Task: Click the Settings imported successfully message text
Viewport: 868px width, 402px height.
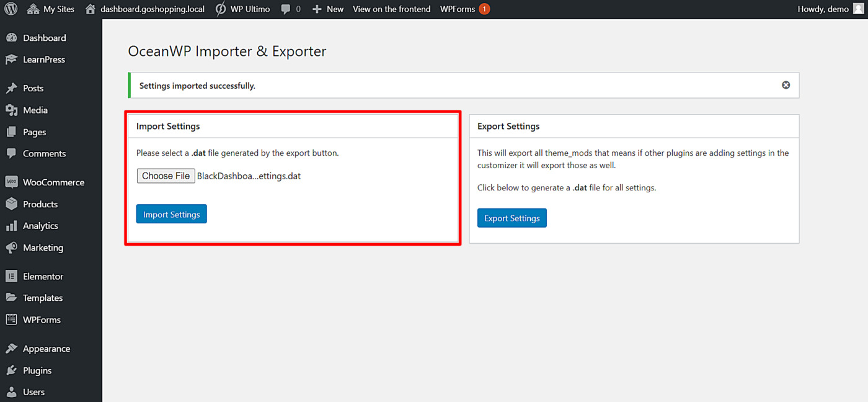Action: point(197,86)
